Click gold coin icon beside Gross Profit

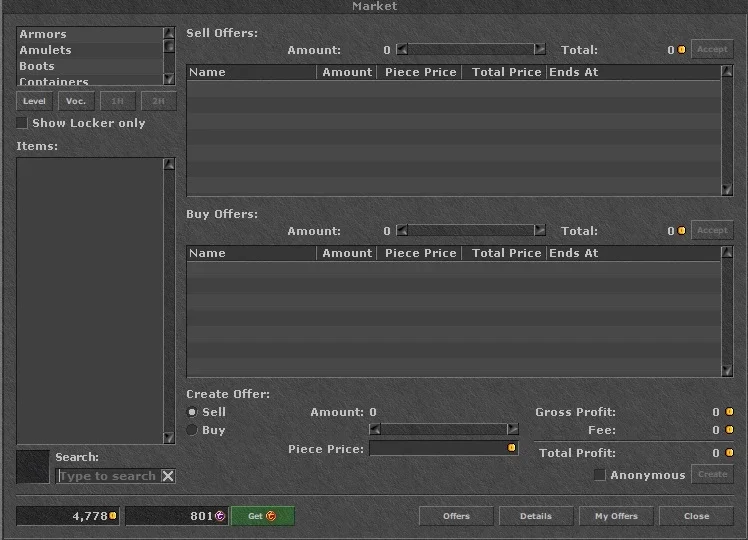(x=729, y=412)
